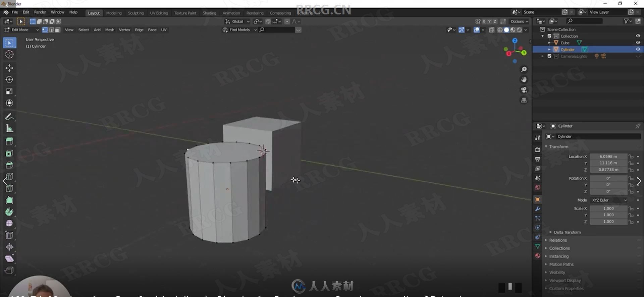644x297 pixels.
Task: Open the Object properties tab
Action: pos(538,199)
